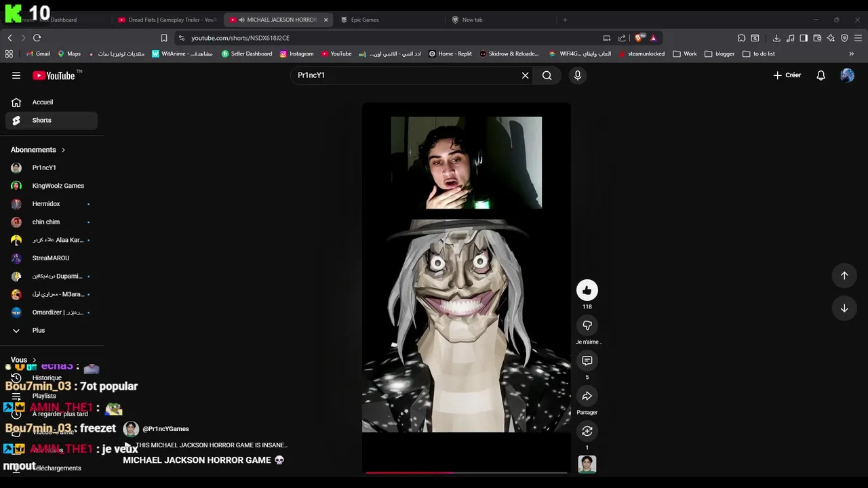Viewport: 868px width, 488px height.
Task: Toggle the browser sidebar panel icon
Action: tap(804, 38)
